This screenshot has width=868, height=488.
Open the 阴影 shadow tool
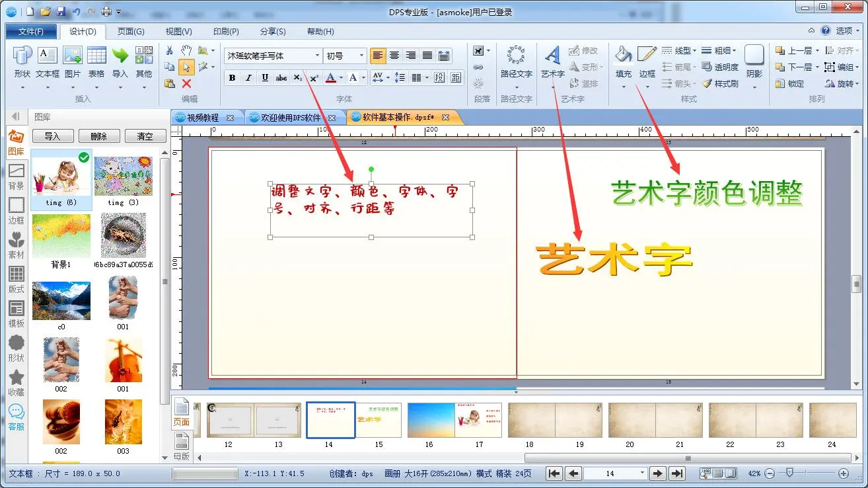754,60
